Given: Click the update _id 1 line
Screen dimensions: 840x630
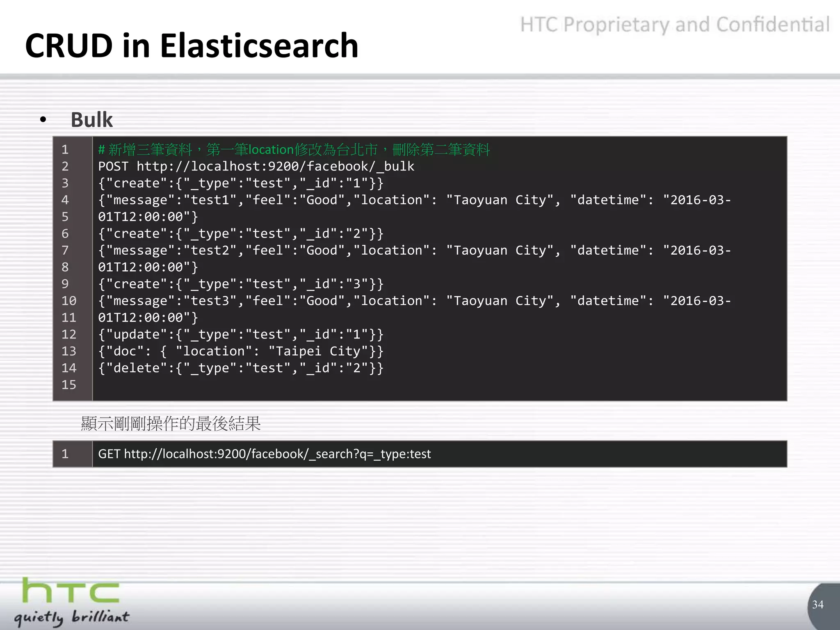Looking at the screenshot, I should click(241, 335).
